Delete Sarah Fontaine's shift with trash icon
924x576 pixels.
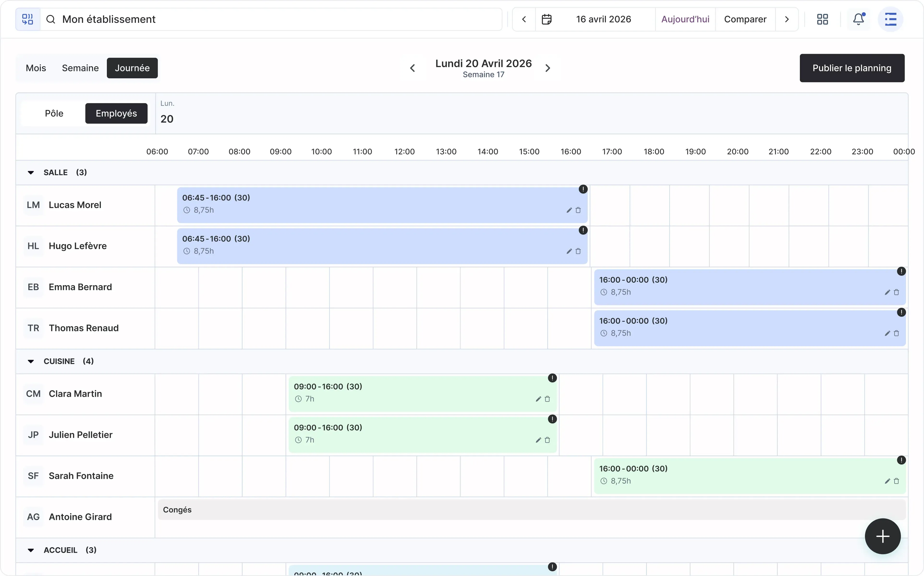click(x=896, y=481)
